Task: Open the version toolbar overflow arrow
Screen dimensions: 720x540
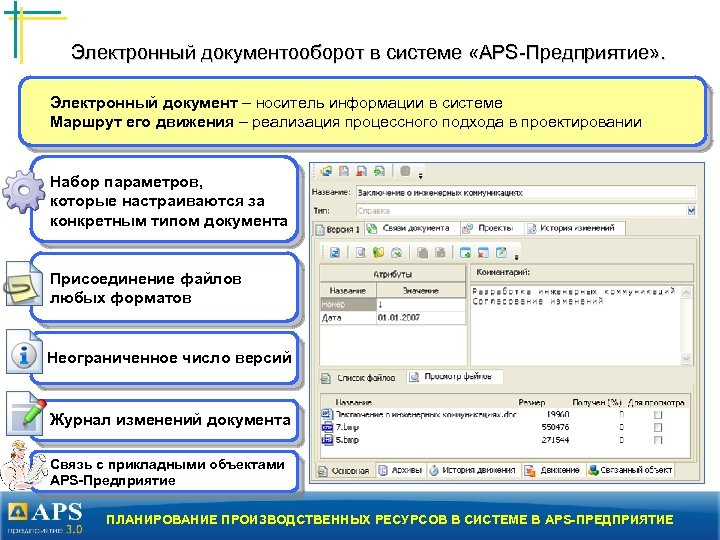Action: 516,257
